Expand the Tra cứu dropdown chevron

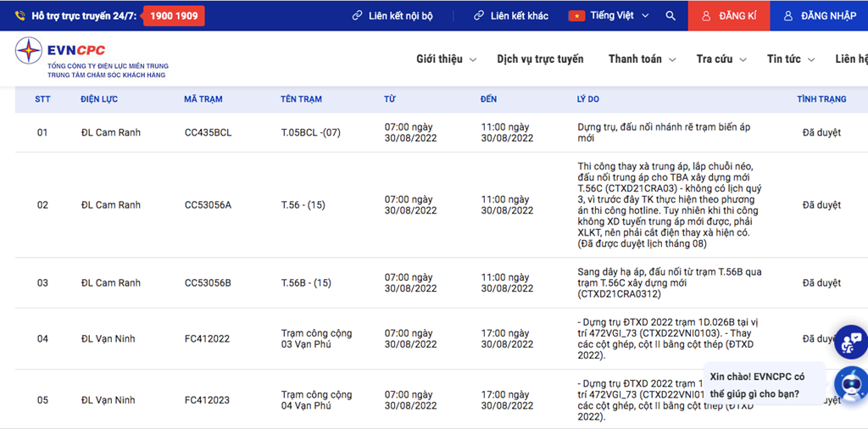click(743, 59)
